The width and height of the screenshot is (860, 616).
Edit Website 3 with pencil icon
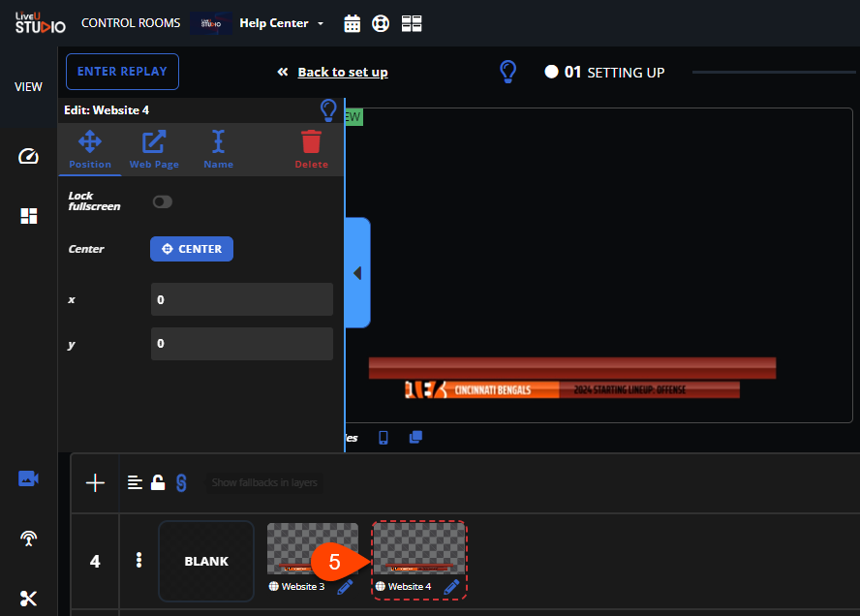(x=345, y=587)
